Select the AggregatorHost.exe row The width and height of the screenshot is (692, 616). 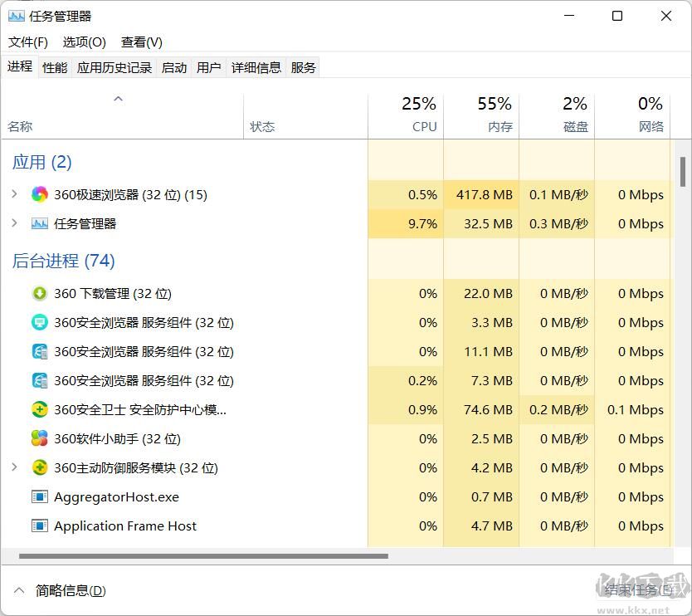pos(338,496)
